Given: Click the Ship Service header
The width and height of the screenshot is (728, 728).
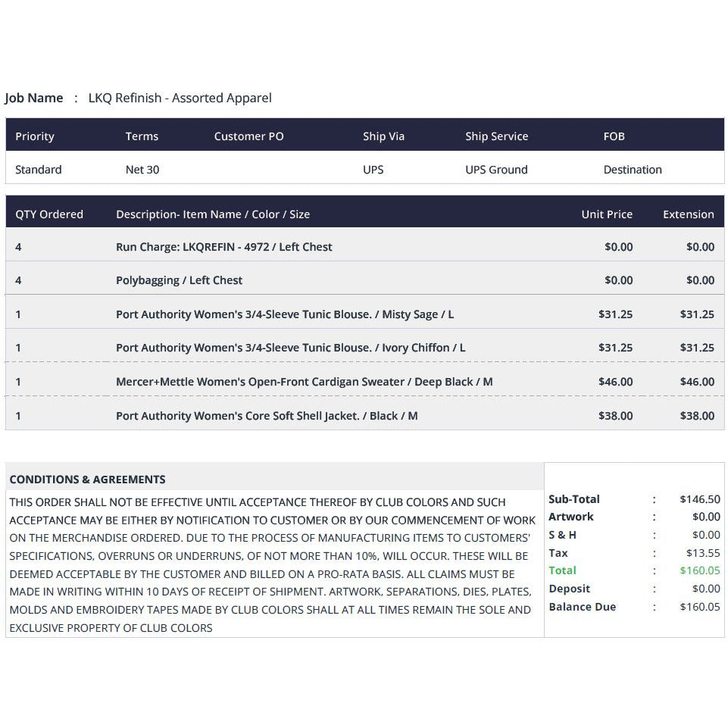Looking at the screenshot, I should [x=497, y=136].
